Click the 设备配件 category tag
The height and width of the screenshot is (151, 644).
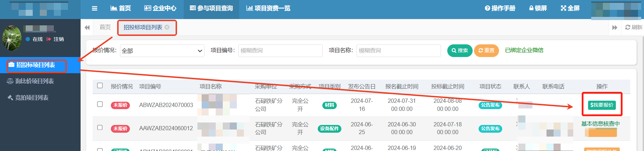pos(329,128)
